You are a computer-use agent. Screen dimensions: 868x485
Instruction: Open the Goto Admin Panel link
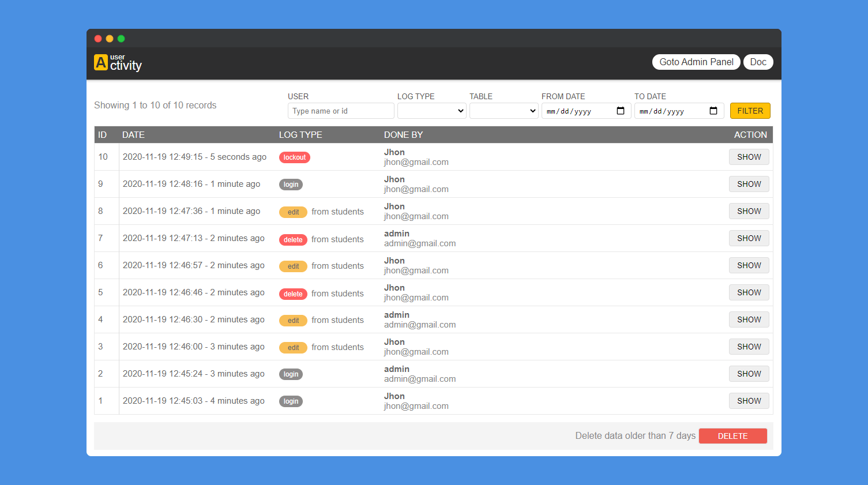tap(696, 62)
